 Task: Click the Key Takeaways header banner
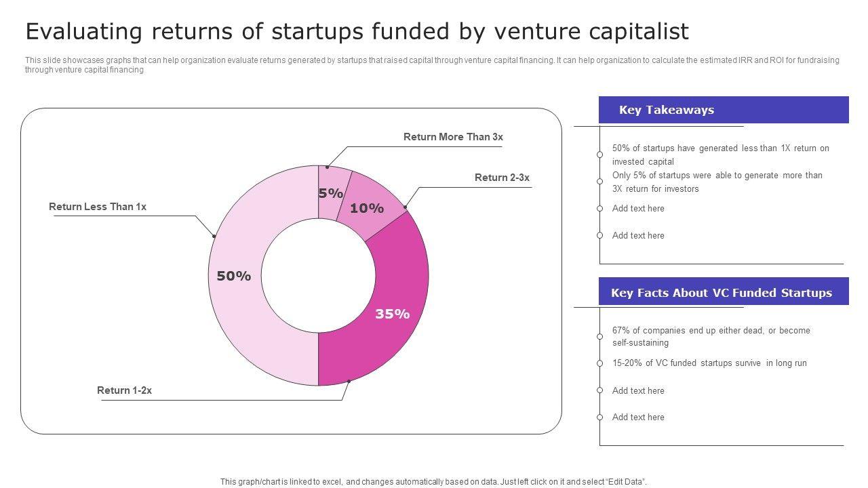tap(724, 110)
